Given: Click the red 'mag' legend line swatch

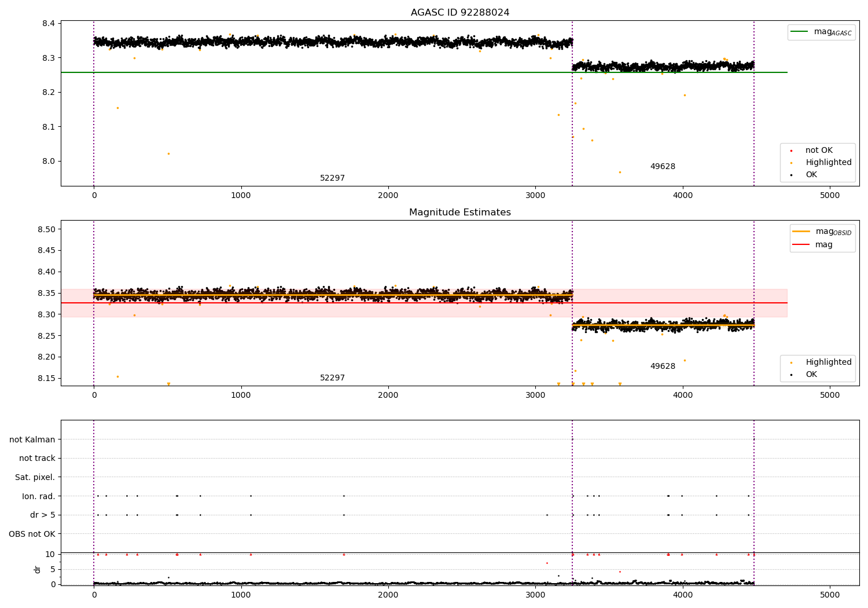Looking at the screenshot, I should [x=800, y=244].
